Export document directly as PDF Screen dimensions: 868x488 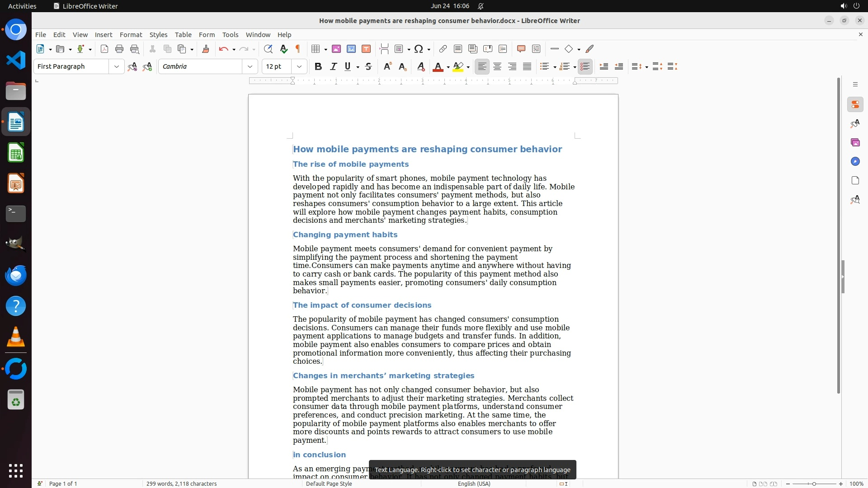pos(104,49)
